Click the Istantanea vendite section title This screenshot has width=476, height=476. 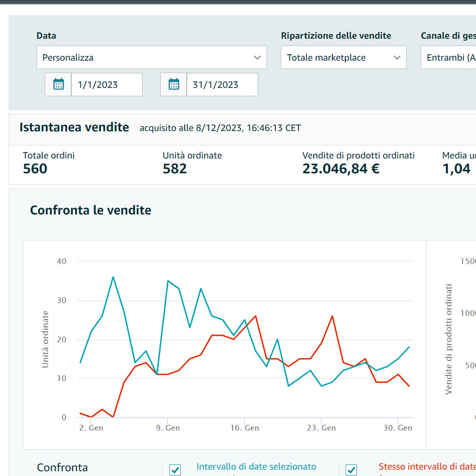[x=74, y=128]
